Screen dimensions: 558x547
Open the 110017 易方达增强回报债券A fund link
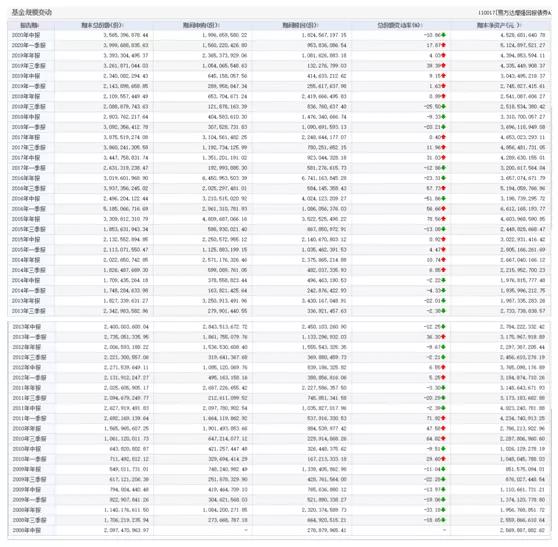tap(515, 13)
